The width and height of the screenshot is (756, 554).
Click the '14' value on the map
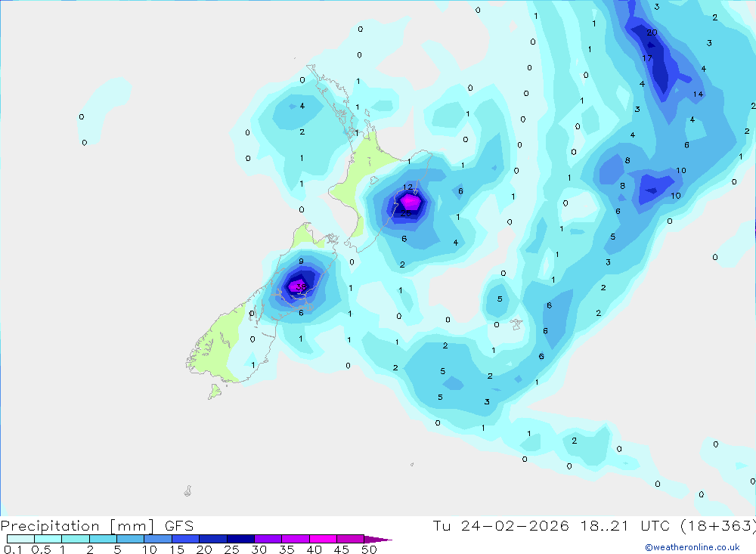click(698, 94)
